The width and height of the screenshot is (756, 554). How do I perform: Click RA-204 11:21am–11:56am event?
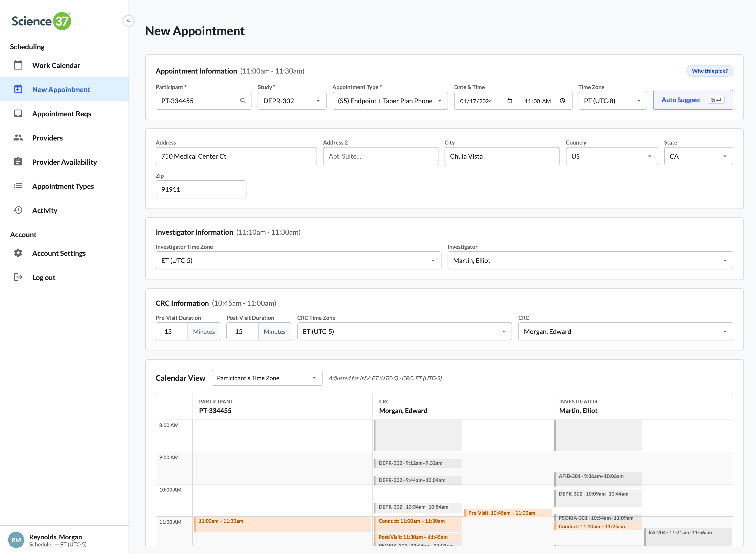pyautogui.click(x=688, y=537)
